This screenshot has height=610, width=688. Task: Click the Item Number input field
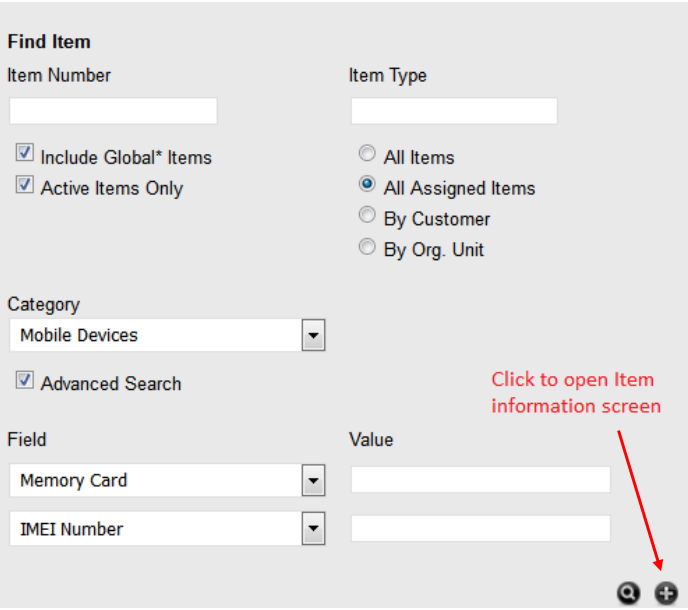(113, 110)
